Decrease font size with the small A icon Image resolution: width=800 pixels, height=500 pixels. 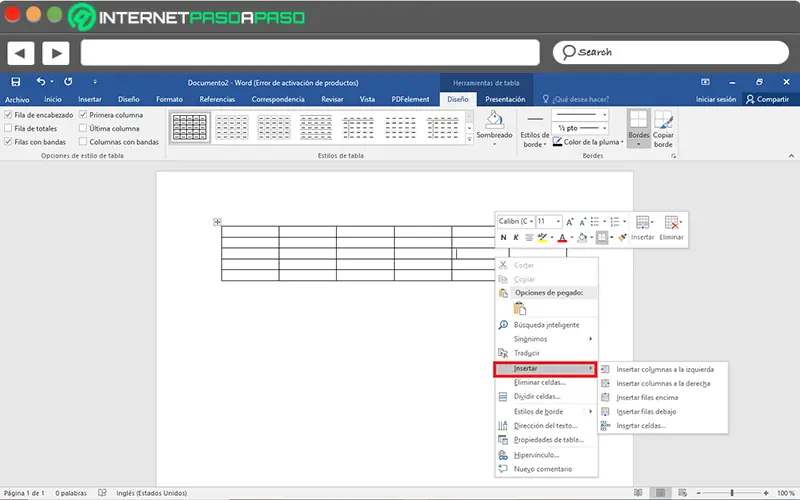pyautogui.click(x=582, y=221)
